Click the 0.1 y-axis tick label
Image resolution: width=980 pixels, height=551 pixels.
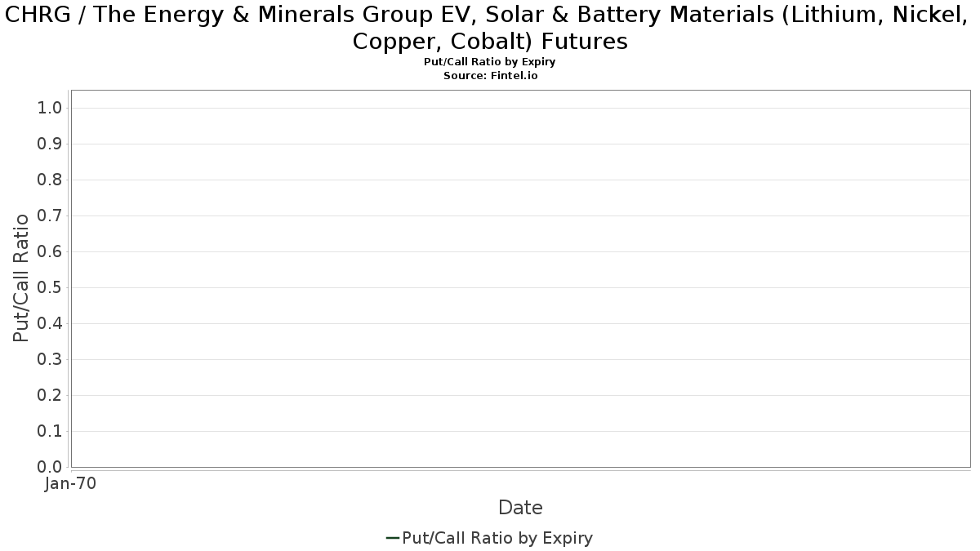50,431
